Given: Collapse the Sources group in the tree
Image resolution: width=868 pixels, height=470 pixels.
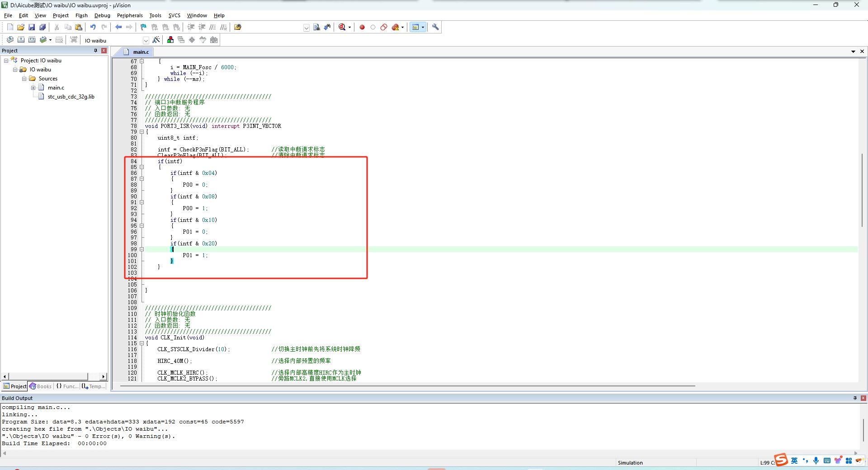Looking at the screenshot, I should pyautogui.click(x=24, y=79).
